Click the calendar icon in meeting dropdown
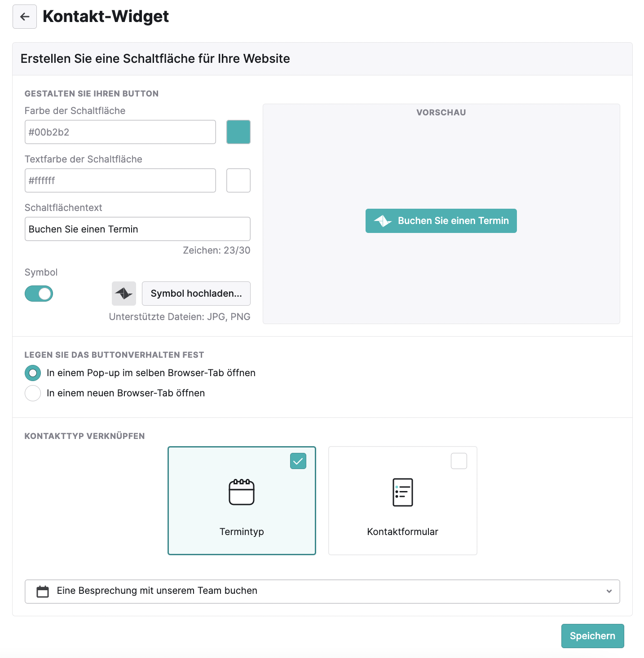 43,592
